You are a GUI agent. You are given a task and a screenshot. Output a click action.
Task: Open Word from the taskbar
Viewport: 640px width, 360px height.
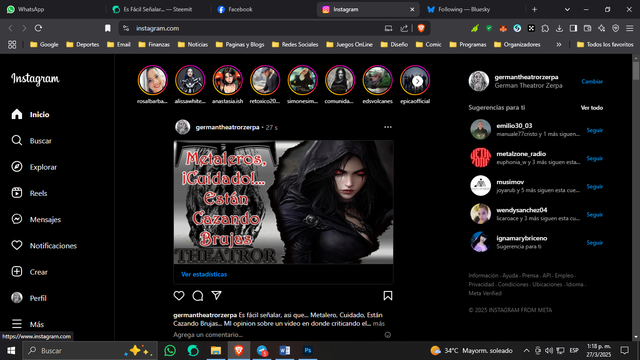tap(285, 351)
